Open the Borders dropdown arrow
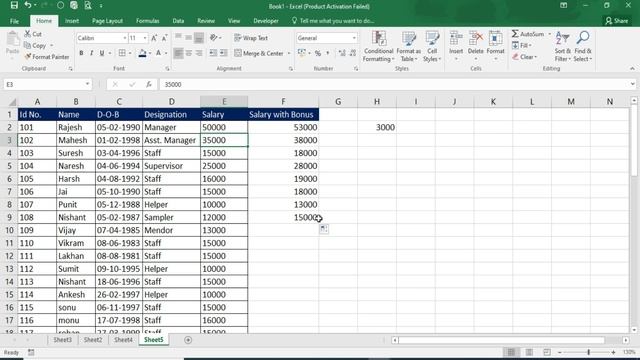 (130, 53)
